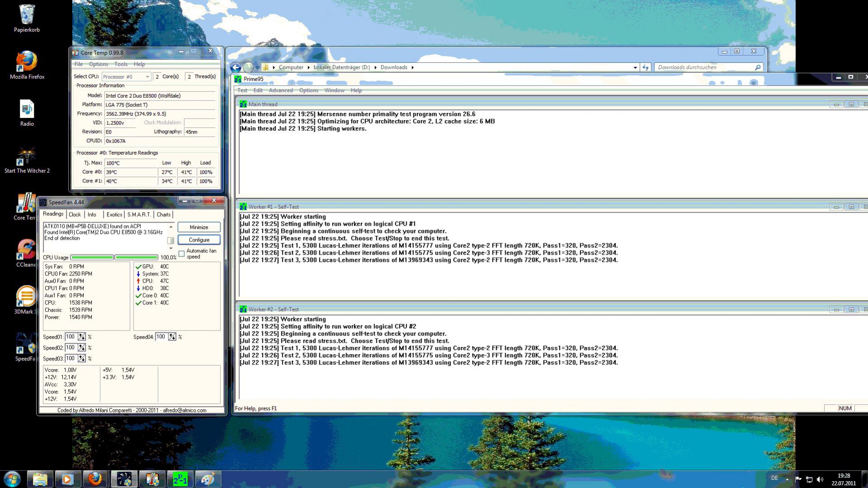868x488 pixels.
Task: Switch to the S.M.A.R.T. tab in SpeedFan
Action: (x=139, y=215)
